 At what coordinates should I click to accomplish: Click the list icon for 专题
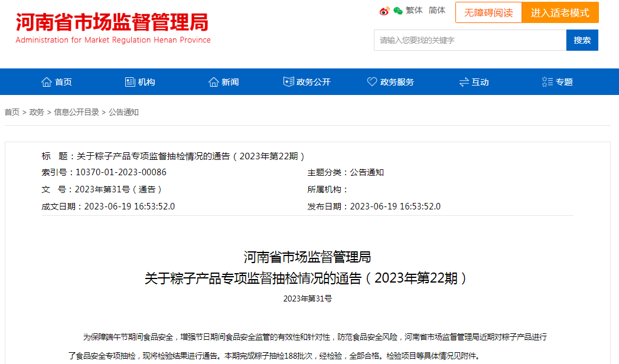(548, 82)
